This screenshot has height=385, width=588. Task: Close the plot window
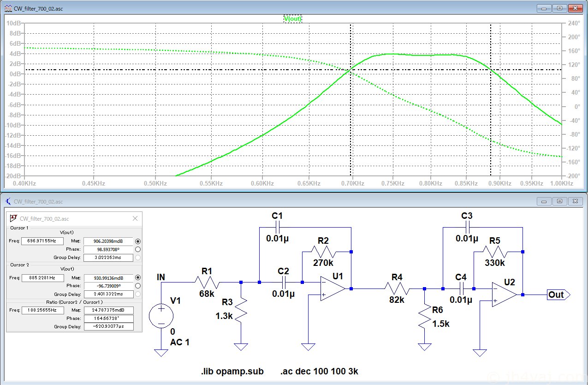pyautogui.click(x=575, y=8)
